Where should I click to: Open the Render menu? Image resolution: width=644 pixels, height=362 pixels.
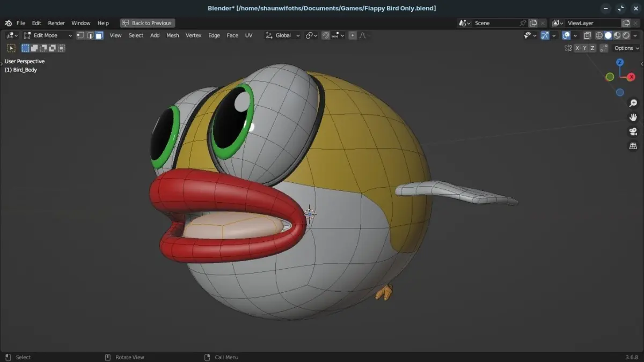pos(56,23)
